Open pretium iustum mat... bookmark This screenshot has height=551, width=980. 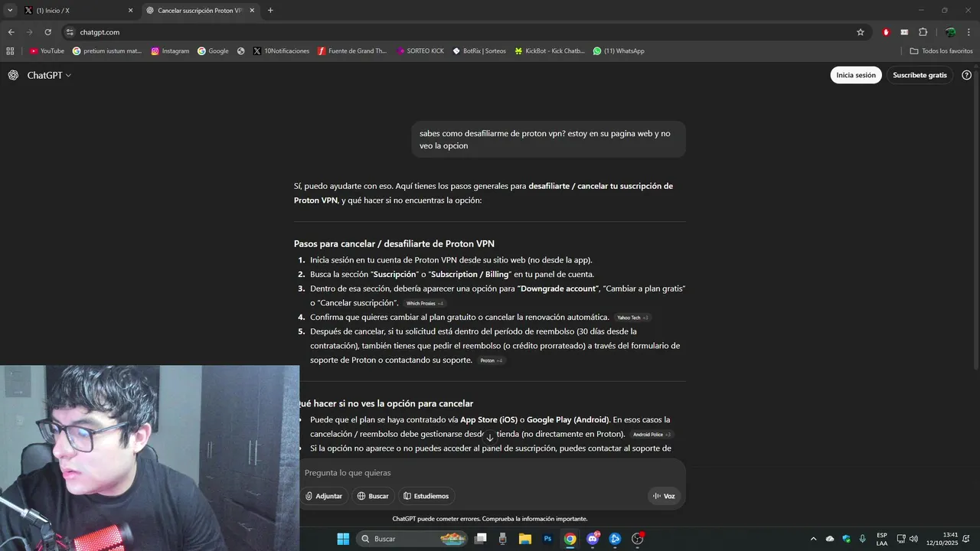point(107,51)
